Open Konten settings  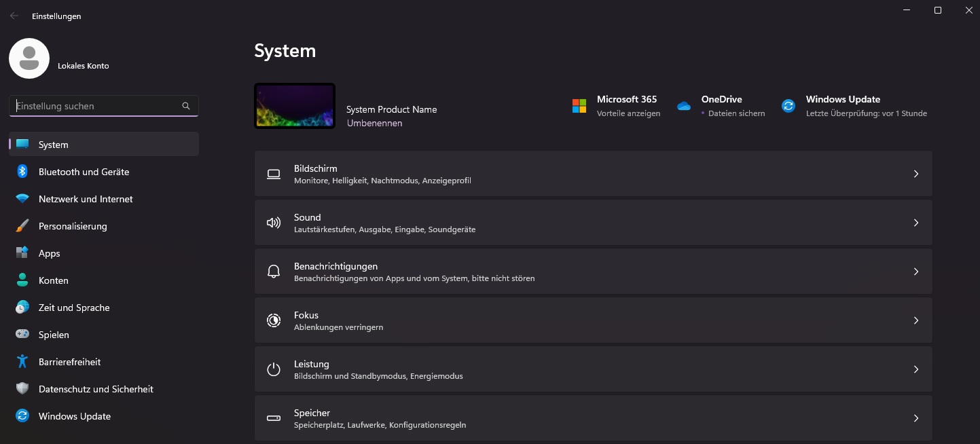click(22, 280)
